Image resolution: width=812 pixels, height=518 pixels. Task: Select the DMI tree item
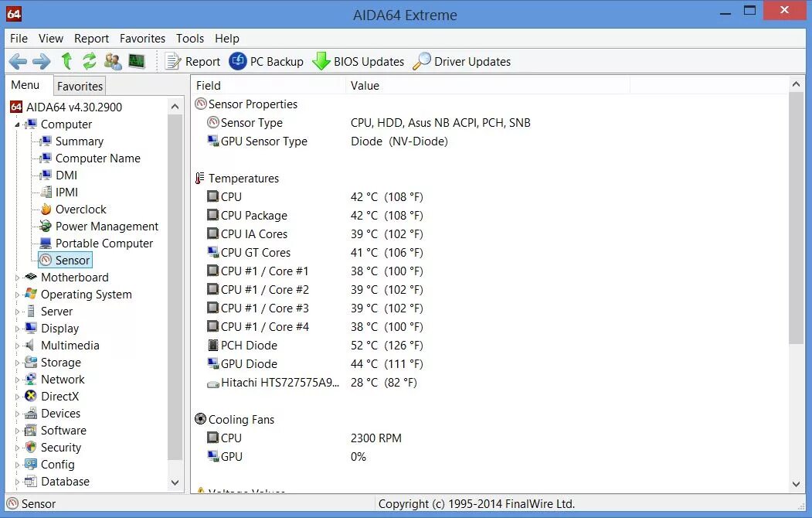coord(66,176)
